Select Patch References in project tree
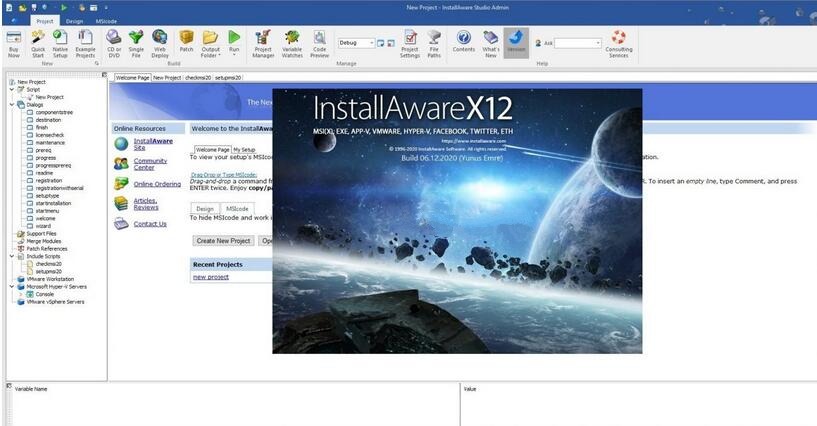The height and width of the screenshot is (426, 817). coord(46,249)
